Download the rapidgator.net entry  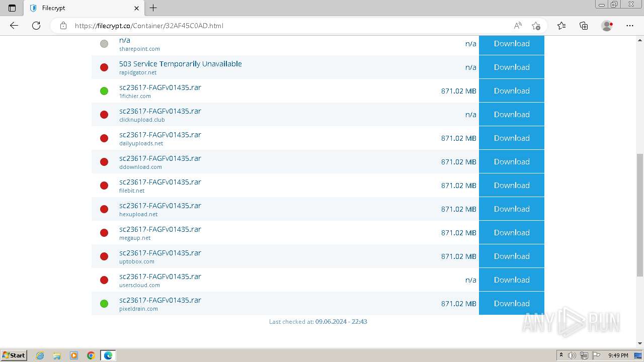(x=512, y=67)
